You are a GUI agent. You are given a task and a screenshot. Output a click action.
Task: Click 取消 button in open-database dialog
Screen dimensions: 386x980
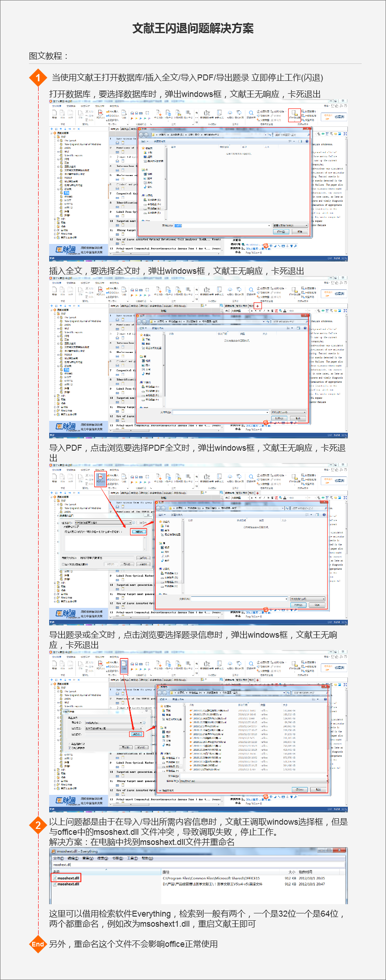coord(300,232)
